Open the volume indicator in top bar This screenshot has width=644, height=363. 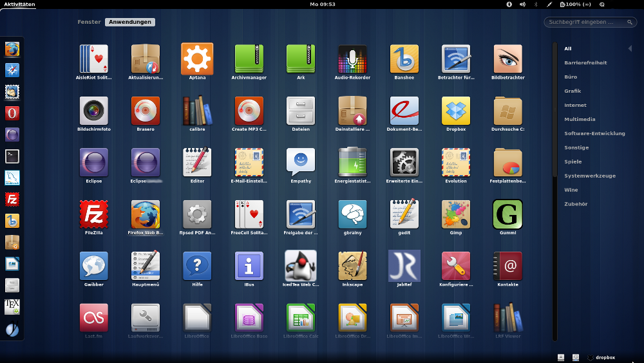pyautogui.click(x=522, y=4)
